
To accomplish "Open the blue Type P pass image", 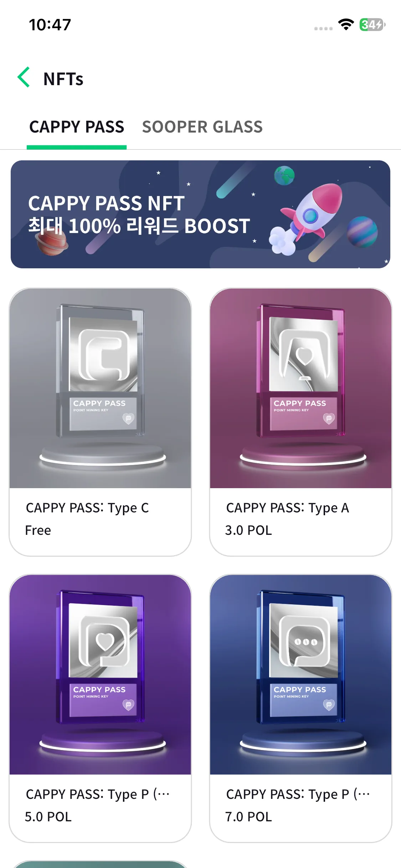I will pyautogui.click(x=301, y=675).
